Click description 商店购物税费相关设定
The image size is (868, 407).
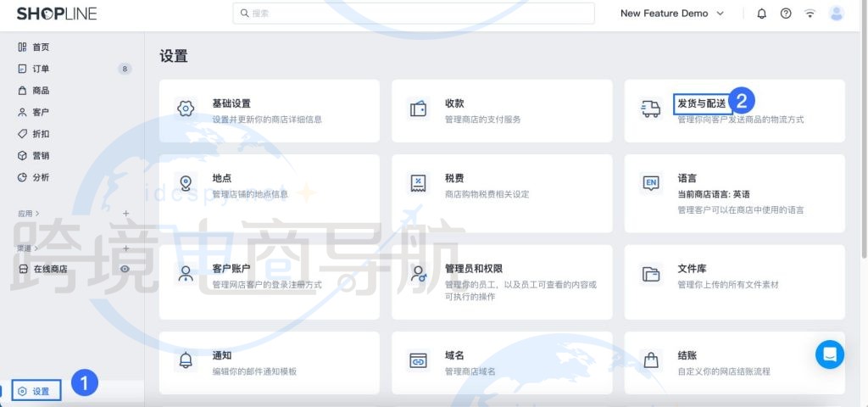point(487,194)
